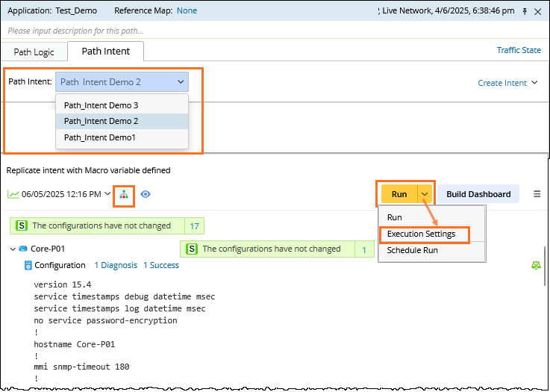550x392 pixels.
Task: Open the intent map topology icon
Action: tap(124, 194)
